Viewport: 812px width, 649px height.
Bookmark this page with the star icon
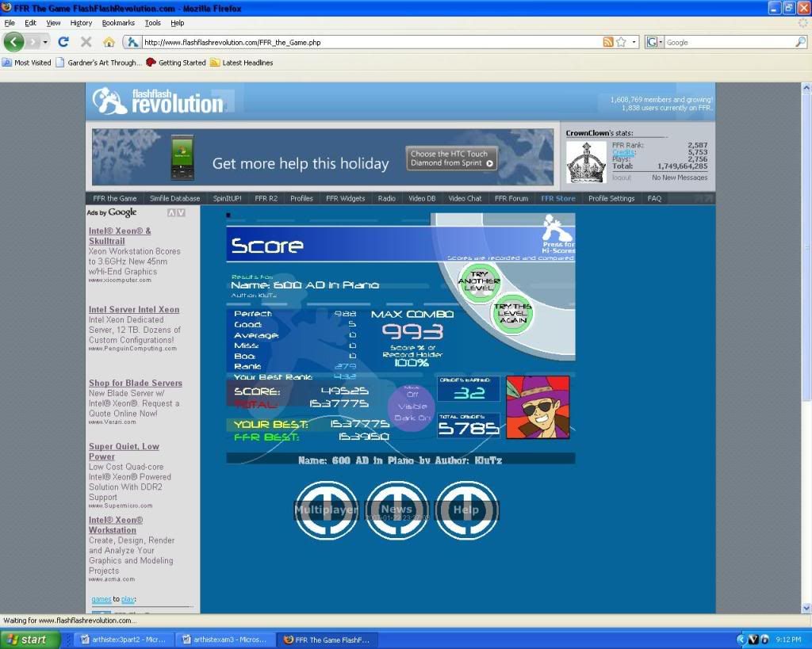coord(622,42)
